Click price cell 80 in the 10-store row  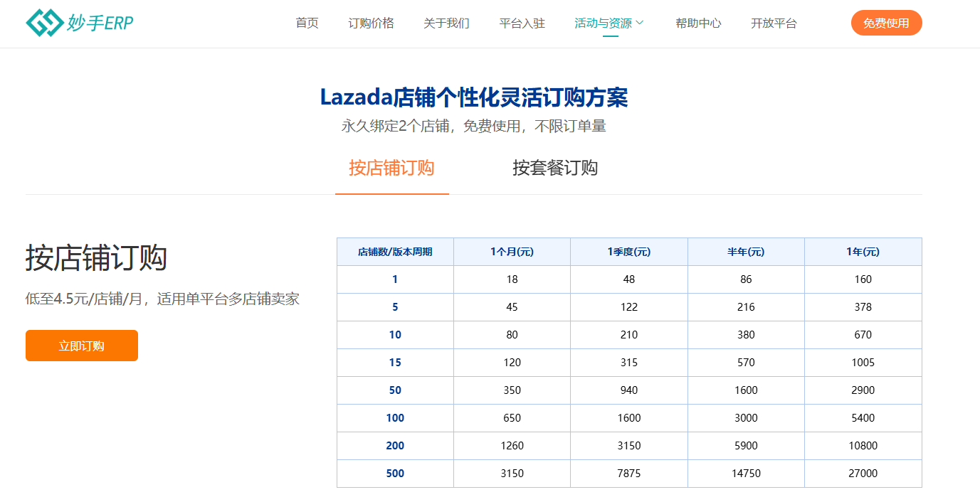click(x=512, y=335)
